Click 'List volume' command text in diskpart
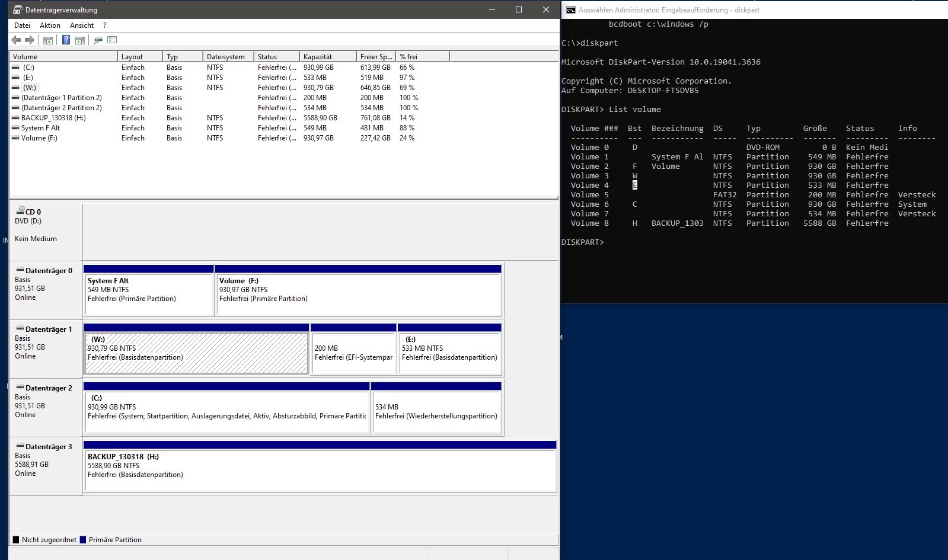This screenshot has height=560, width=948. pos(634,110)
